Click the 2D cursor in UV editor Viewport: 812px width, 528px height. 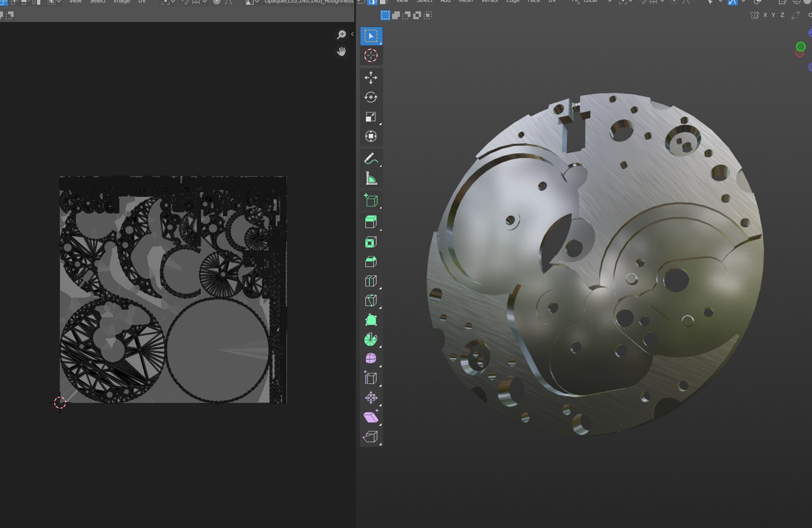[60, 403]
